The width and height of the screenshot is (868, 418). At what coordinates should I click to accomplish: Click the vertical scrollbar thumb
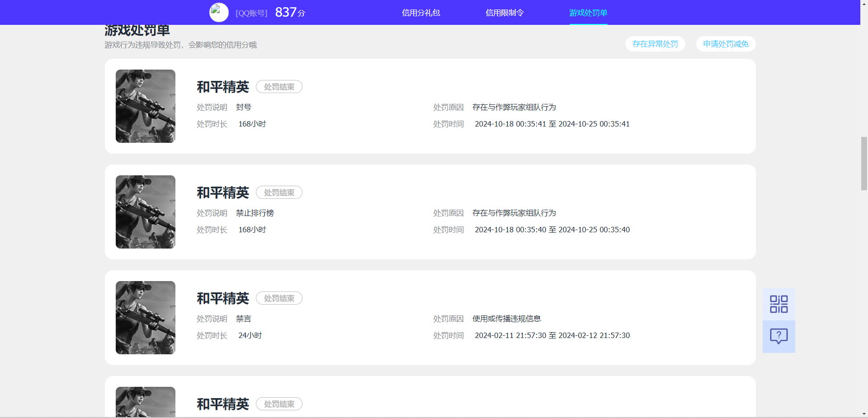(x=864, y=164)
